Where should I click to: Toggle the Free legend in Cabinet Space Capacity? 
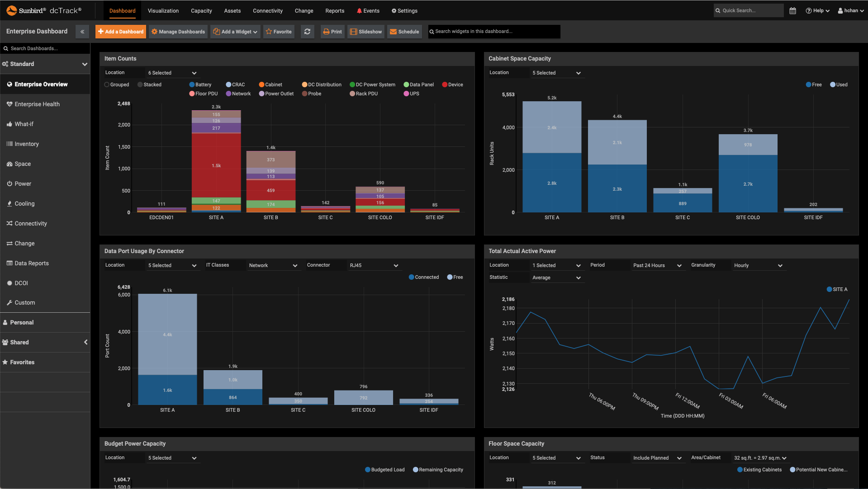pyautogui.click(x=813, y=85)
